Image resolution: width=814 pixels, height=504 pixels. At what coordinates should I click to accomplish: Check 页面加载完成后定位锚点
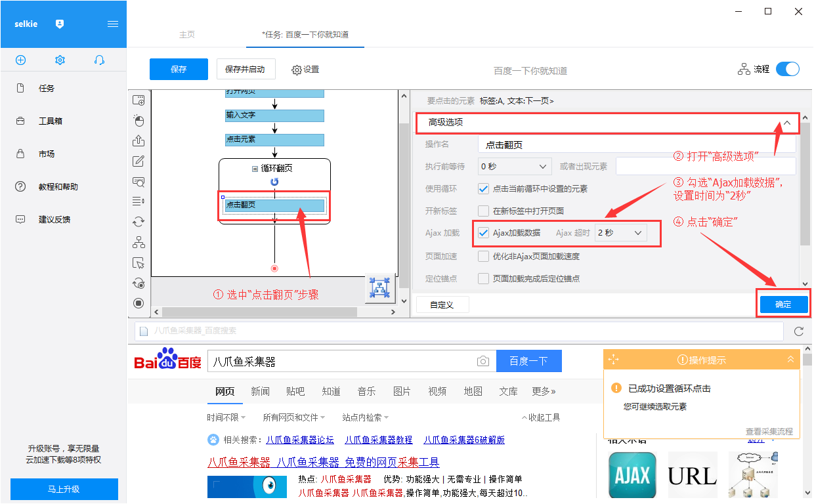(x=484, y=278)
